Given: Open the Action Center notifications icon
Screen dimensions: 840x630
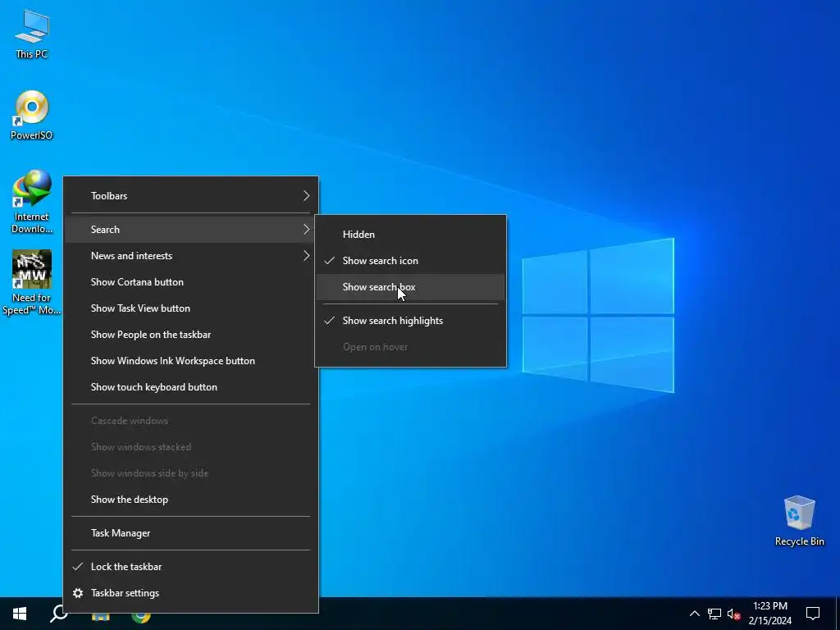Looking at the screenshot, I should tap(813, 614).
